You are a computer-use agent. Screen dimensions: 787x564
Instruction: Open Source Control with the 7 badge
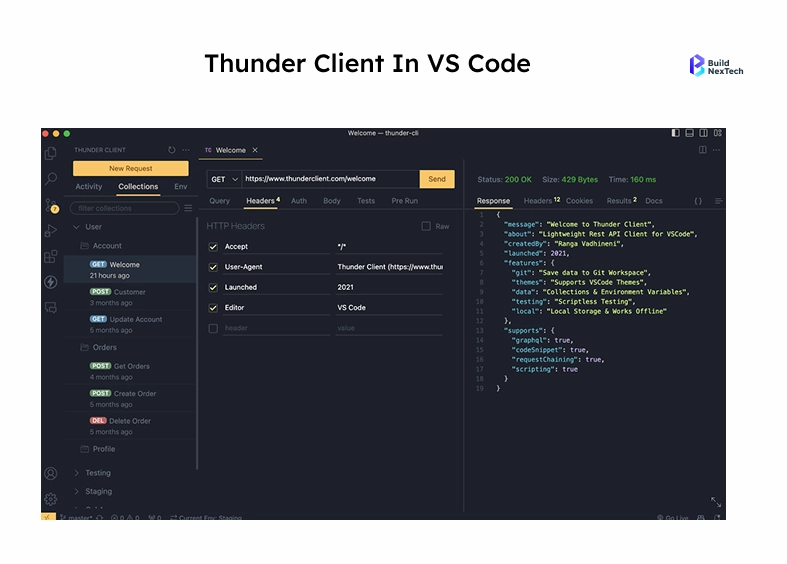click(x=51, y=205)
